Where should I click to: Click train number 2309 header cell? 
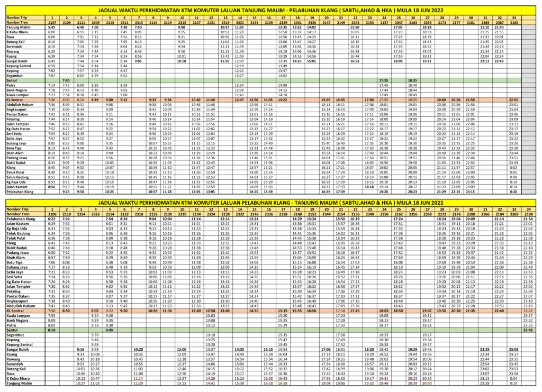tap(95, 22)
